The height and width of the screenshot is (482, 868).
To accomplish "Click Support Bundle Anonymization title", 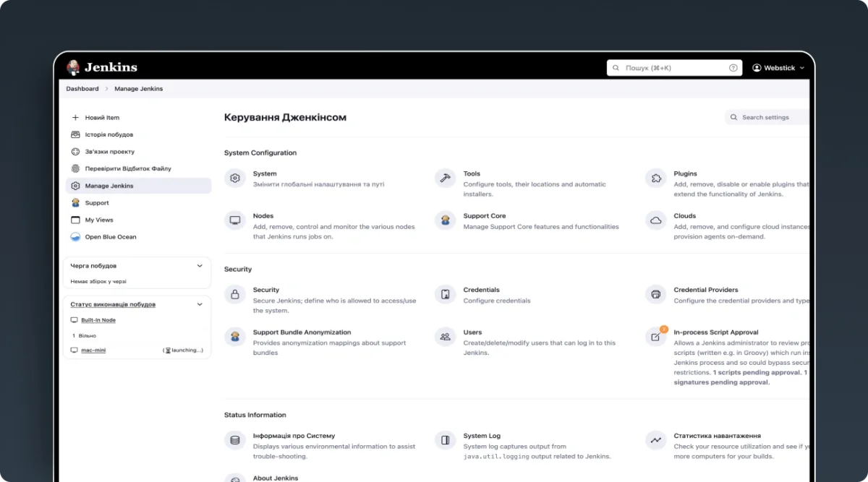I will click(302, 332).
